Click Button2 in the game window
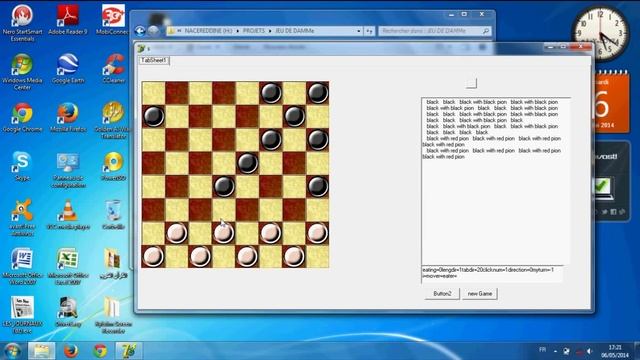Screen dimensions: 640x360 coord(442,293)
